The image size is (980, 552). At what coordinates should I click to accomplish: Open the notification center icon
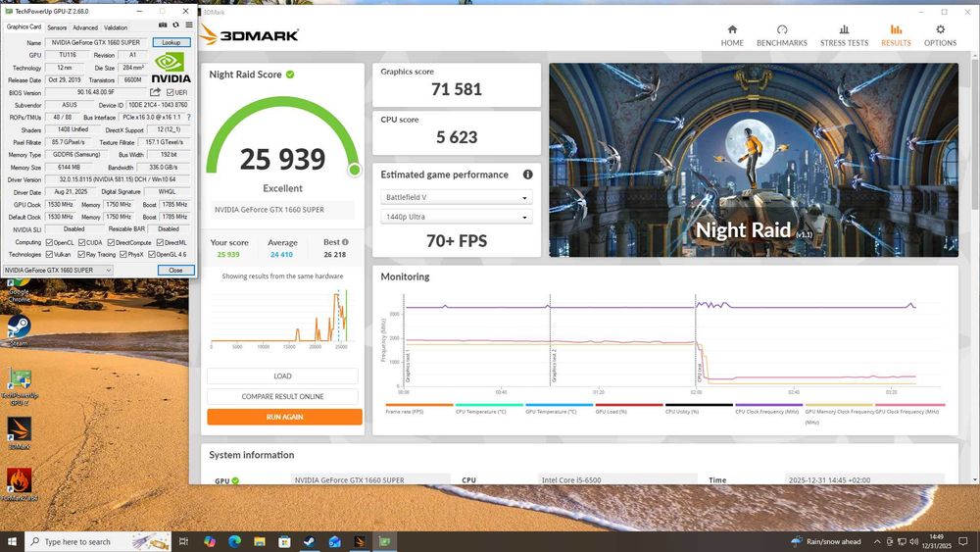964,541
